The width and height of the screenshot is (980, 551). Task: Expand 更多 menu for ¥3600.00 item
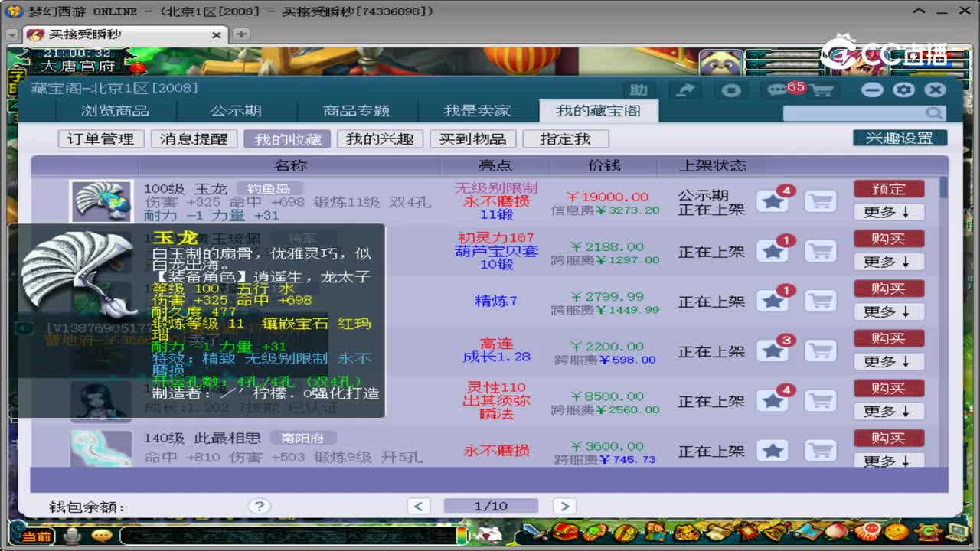(889, 460)
